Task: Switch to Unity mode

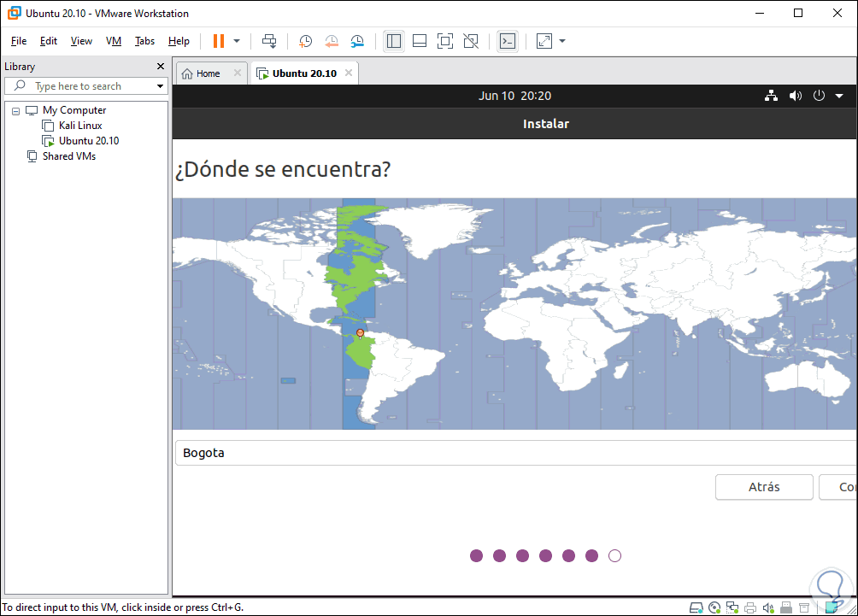Action: (471, 41)
